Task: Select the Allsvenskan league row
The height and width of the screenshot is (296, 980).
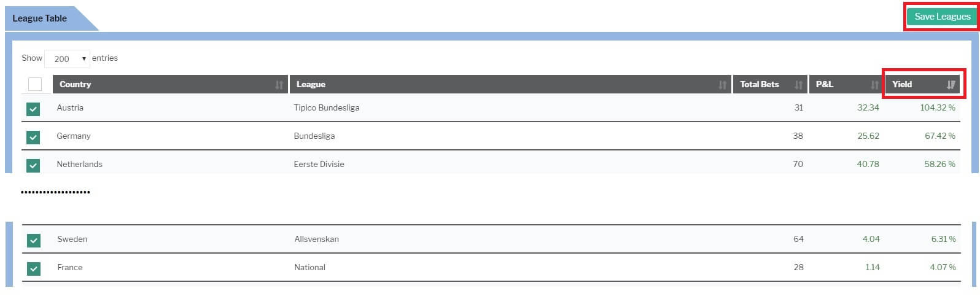Action: click(491, 239)
